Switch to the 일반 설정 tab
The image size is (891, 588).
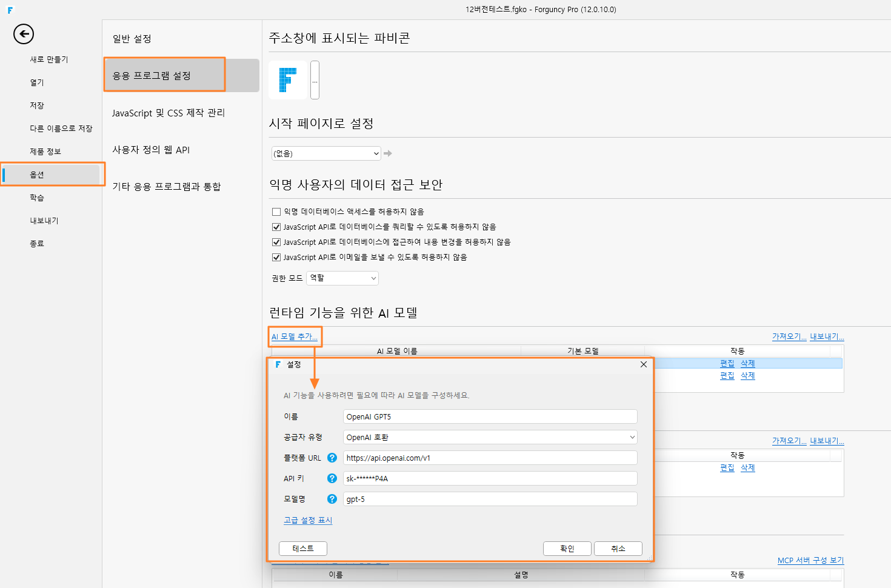tap(132, 39)
